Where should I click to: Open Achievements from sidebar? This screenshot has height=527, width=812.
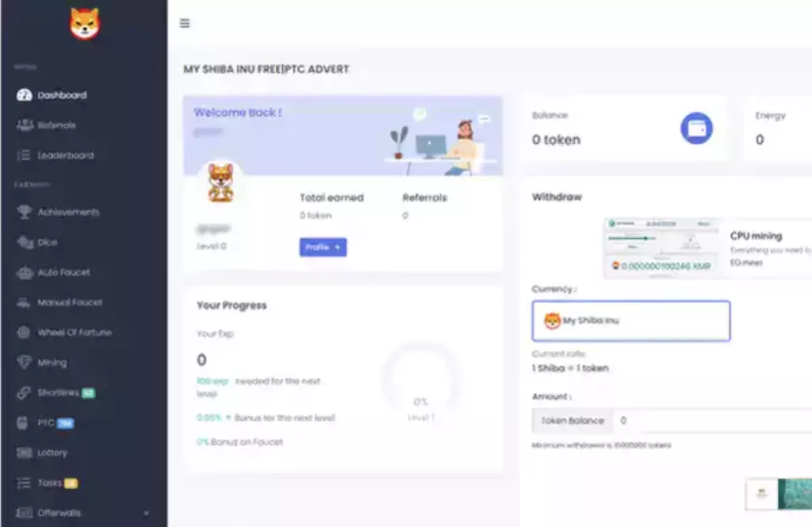[68, 212]
